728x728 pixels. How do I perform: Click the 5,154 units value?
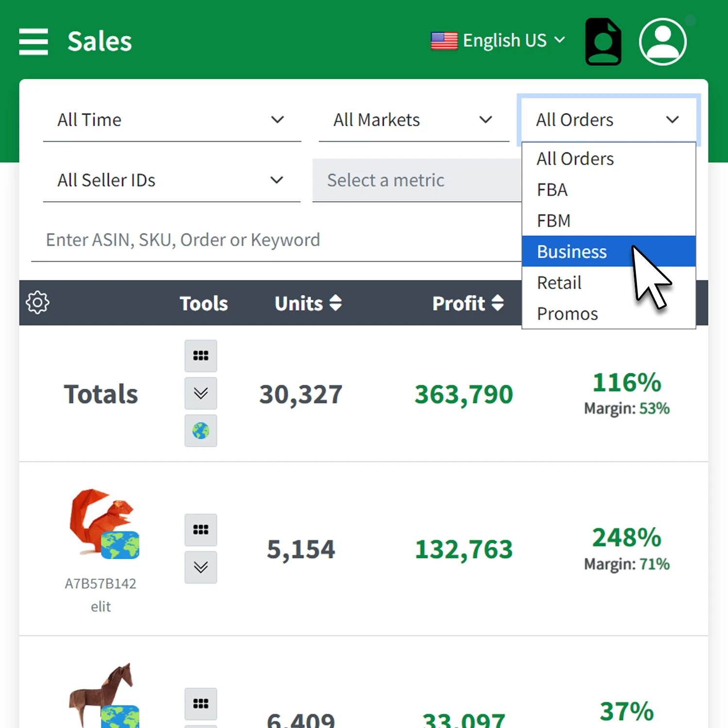[301, 549]
